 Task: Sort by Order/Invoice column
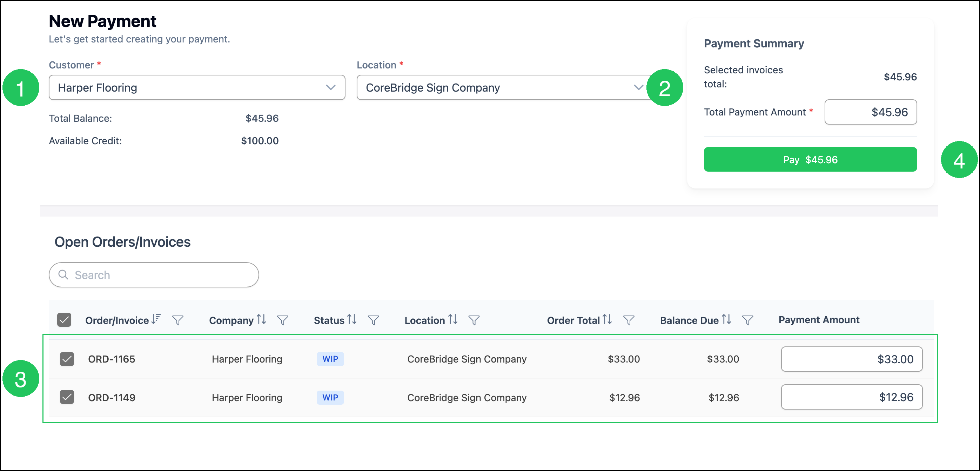156,319
